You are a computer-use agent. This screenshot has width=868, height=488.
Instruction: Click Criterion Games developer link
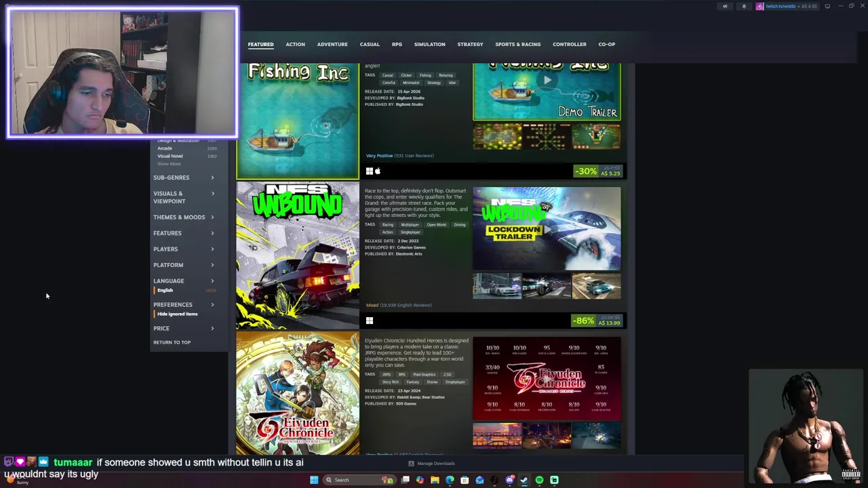pos(412,247)
